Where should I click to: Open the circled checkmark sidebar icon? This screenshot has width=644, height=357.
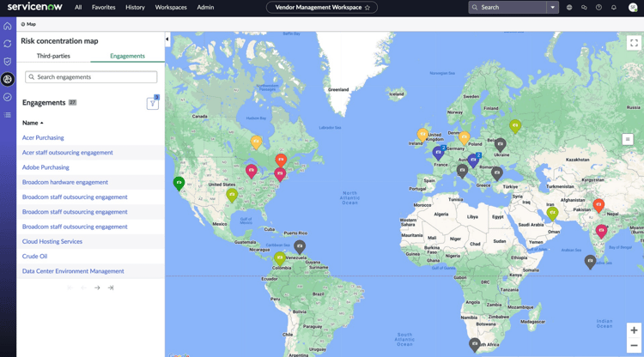click(8, 97)
